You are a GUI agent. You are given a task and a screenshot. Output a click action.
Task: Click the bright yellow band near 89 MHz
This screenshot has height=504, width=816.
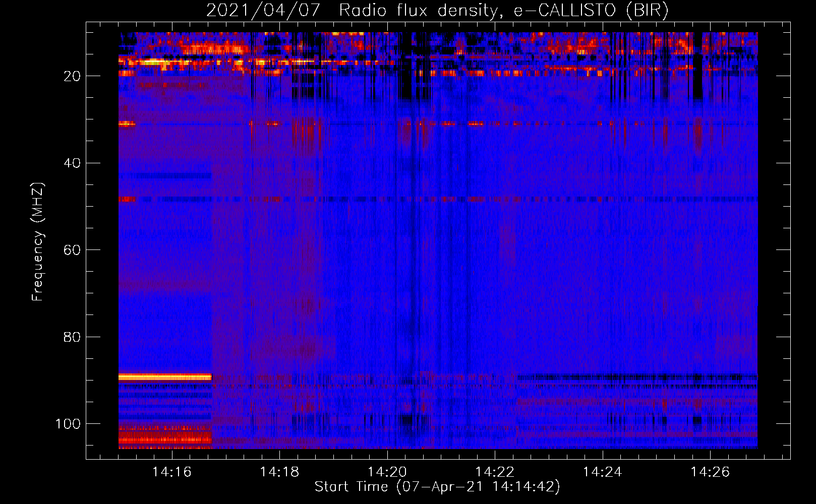[x=165, y=377]
